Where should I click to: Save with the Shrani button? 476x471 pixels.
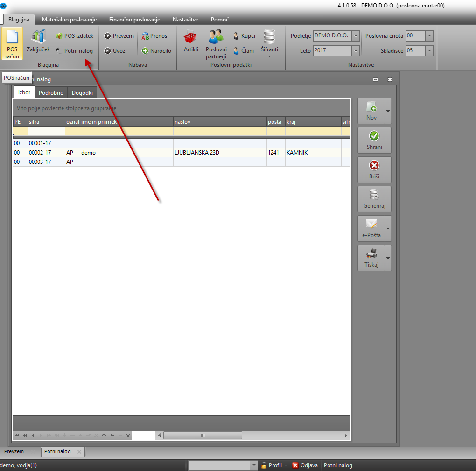pos(374,141)
